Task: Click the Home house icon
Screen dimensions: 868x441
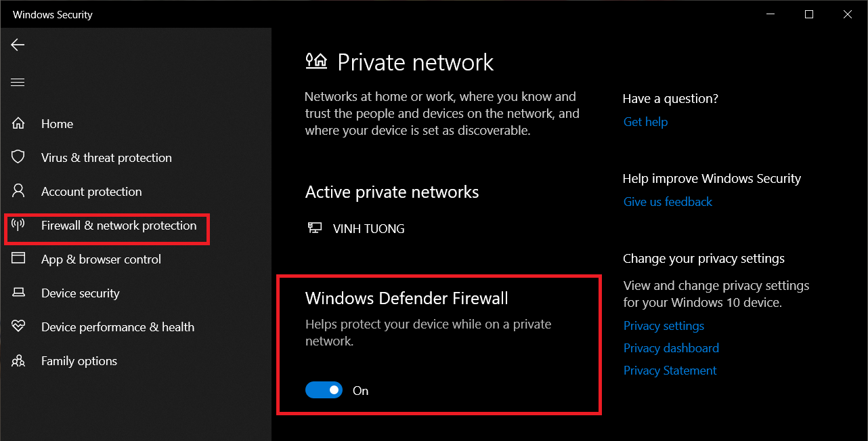Action: click(18, 123)
